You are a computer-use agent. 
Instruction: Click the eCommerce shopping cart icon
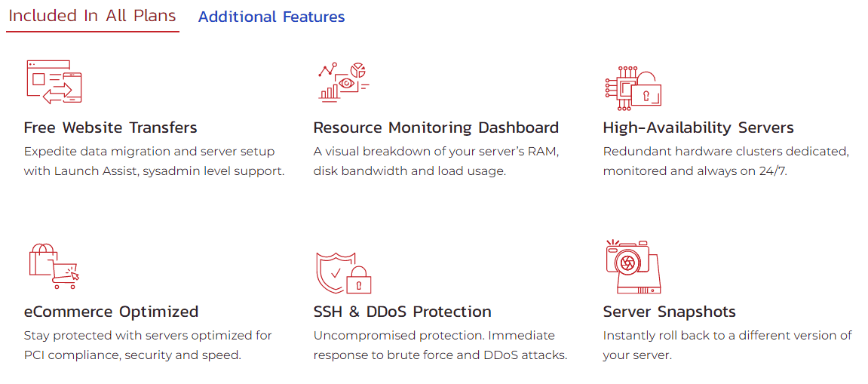[x=54, y=266]
